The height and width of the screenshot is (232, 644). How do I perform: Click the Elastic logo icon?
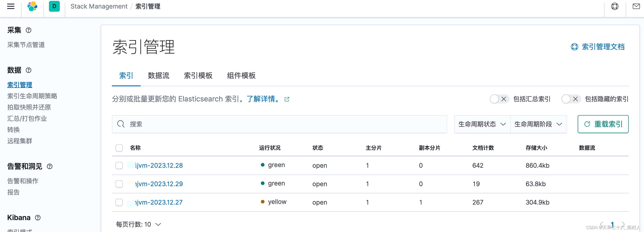pyautogui.click(x=32, y=6)
